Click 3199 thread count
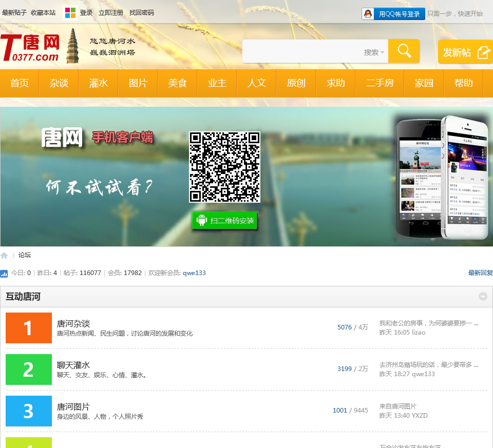This screenshot has height=448, width=493. [345, 369]
